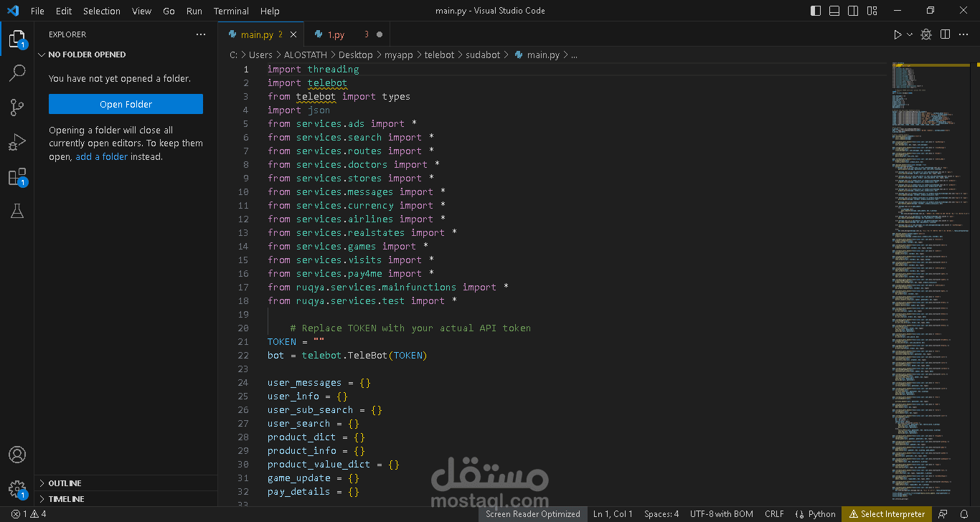Click the Users breadcrumb segment
This screenshot has height=522, width=980.
pyautogui.click(x=260, y=54)
